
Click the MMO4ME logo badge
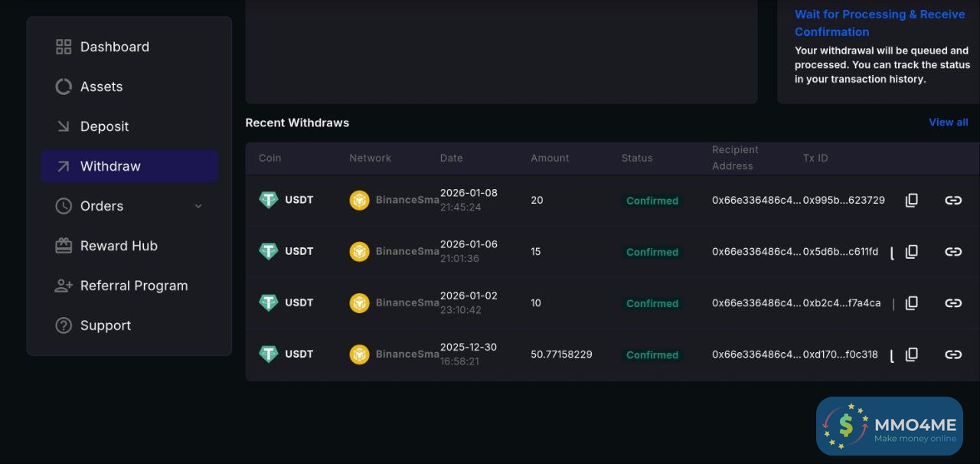tap(889, 426)
